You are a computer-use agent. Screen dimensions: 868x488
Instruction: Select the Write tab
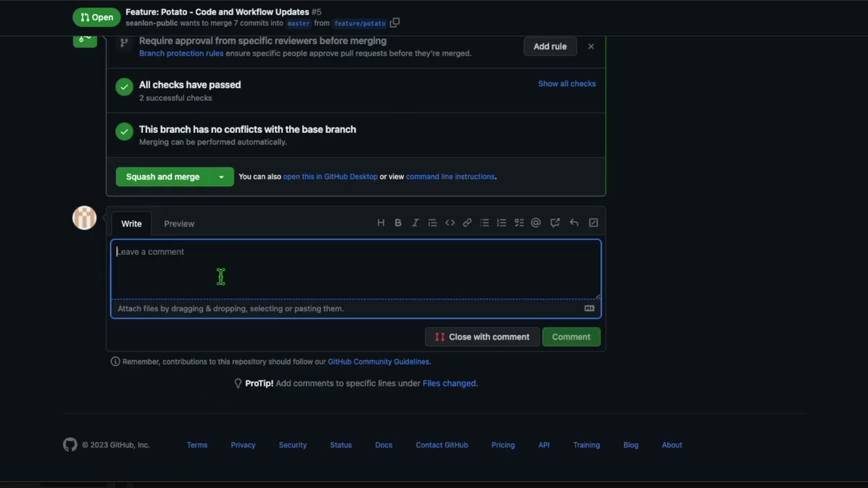click(132, 224)
